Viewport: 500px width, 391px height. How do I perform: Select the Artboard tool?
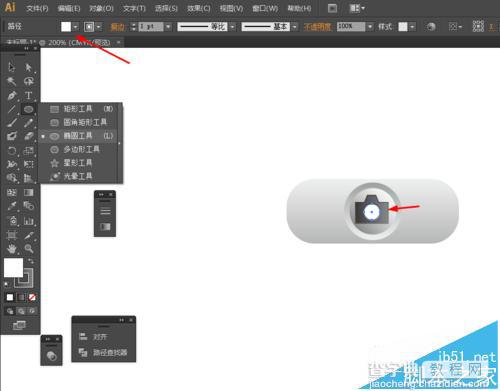click(12, 235)
